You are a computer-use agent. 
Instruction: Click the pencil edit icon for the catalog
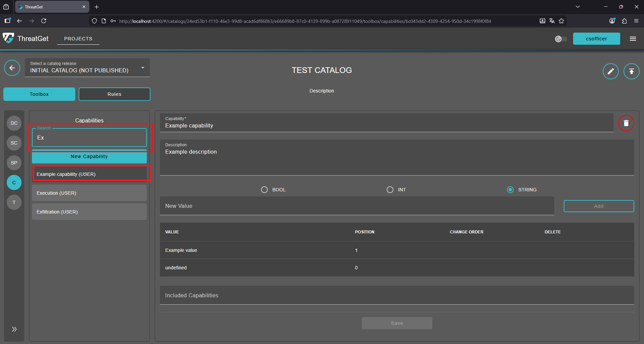pos(610,71)
